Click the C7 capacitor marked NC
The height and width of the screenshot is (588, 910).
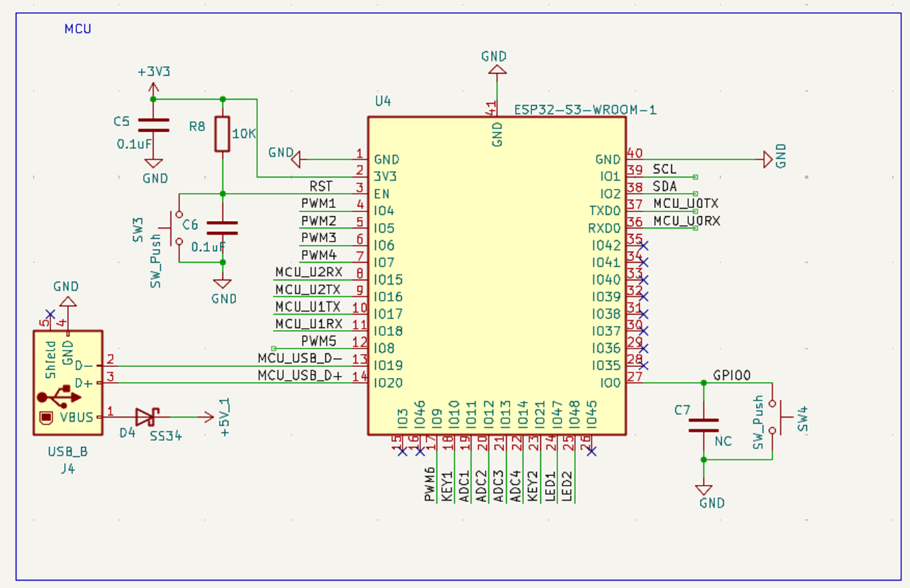tap(703, 424)
